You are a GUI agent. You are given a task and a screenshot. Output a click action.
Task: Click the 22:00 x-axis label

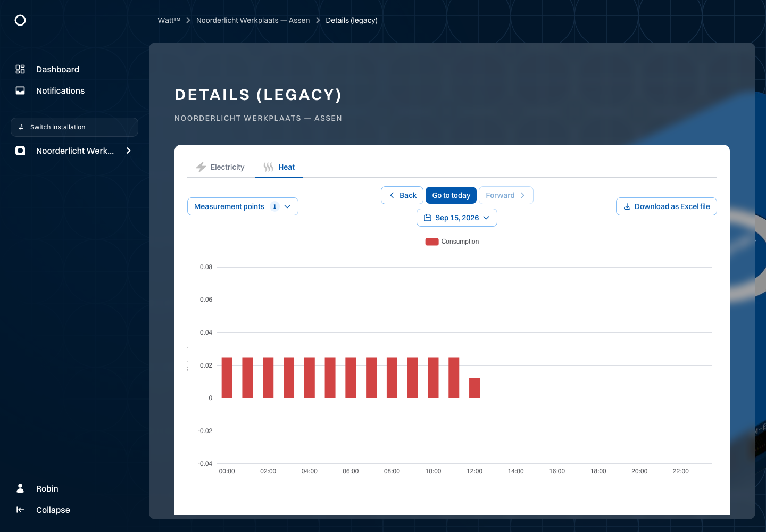tap(681, 471)
